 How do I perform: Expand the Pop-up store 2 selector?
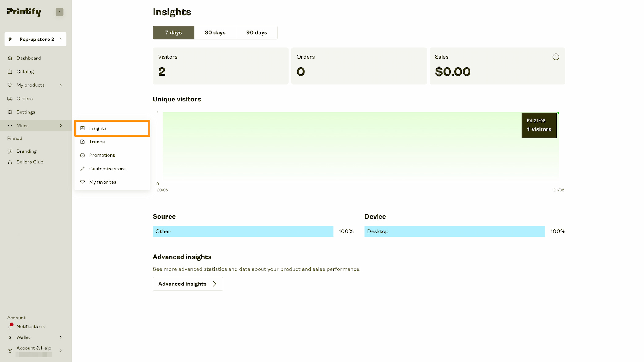click(x=35, y=39)
